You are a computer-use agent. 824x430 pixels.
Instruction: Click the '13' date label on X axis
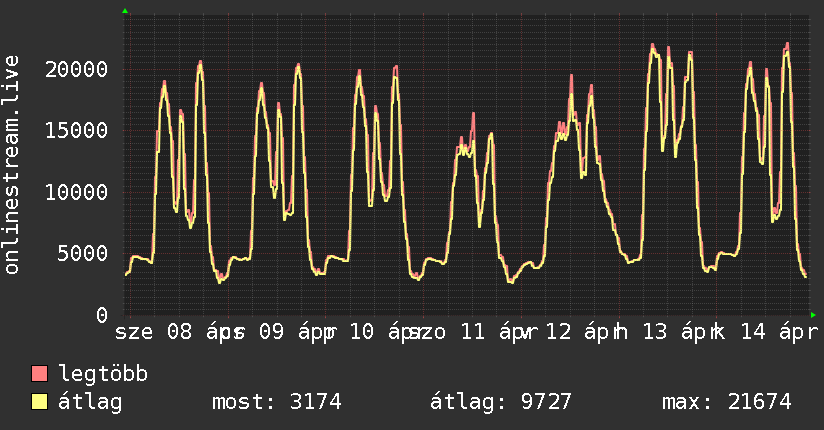tap(655, 332)
